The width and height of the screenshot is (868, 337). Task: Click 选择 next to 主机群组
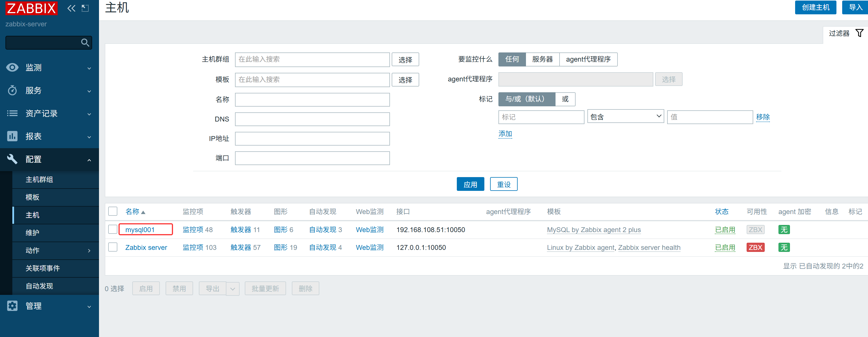tap(405, 60)
